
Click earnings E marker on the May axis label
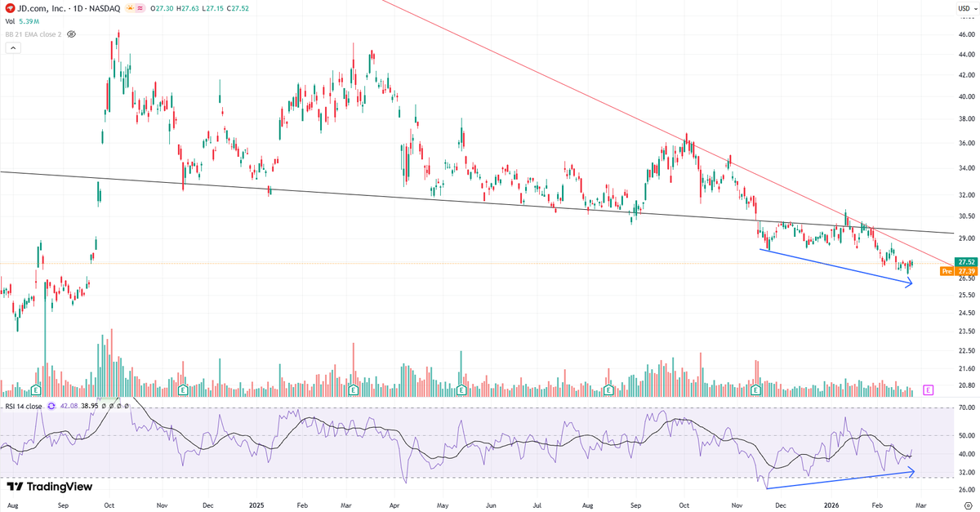pyautogui.click(x=461, y=390)
